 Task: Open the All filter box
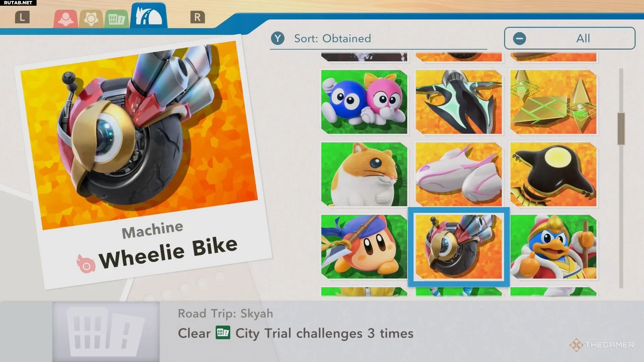(x=570, y=38)
